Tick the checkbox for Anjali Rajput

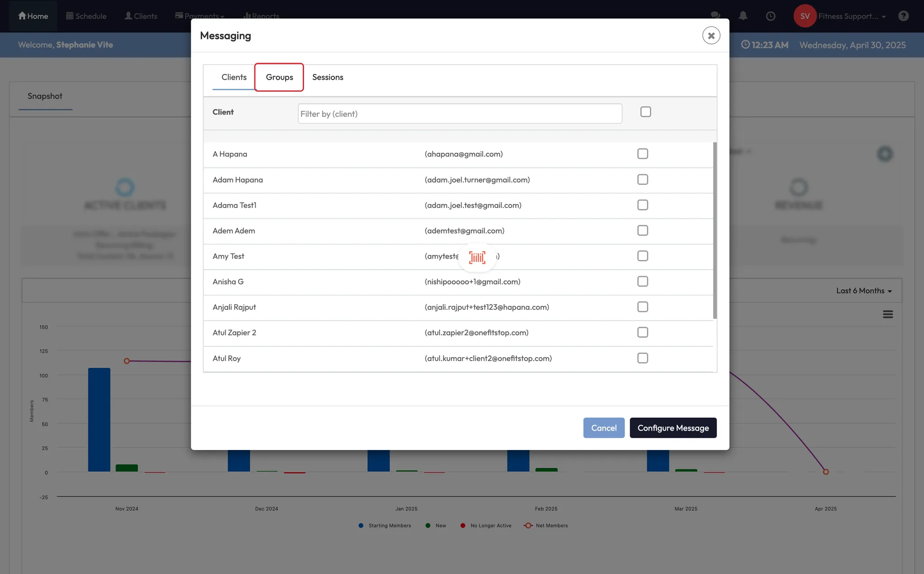coord(642,307)
